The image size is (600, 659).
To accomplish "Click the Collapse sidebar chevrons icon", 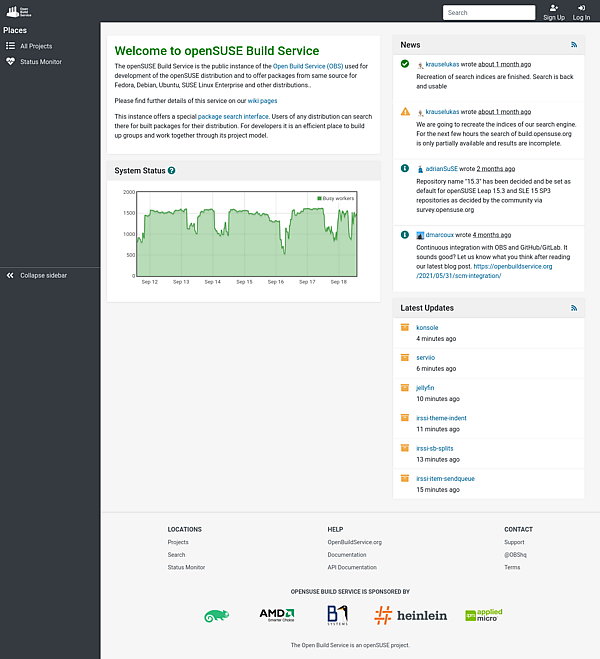I will pos(10,275).
